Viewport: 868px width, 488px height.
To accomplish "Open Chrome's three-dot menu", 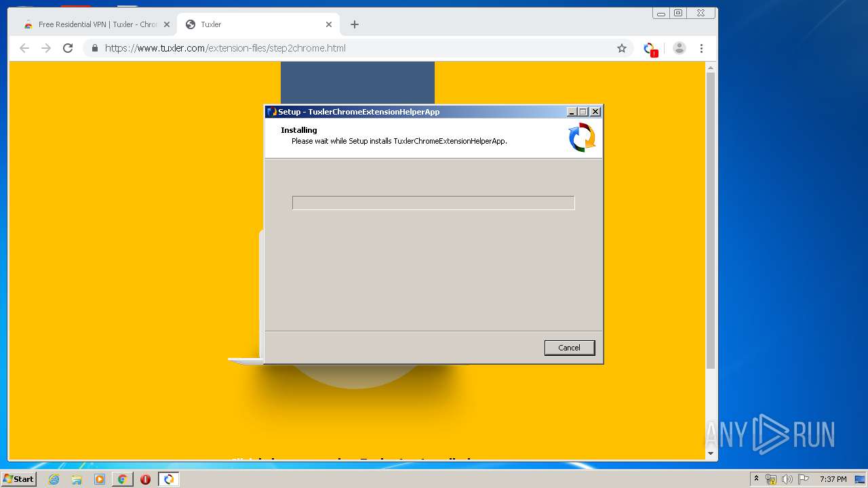I will coord(701,48).
